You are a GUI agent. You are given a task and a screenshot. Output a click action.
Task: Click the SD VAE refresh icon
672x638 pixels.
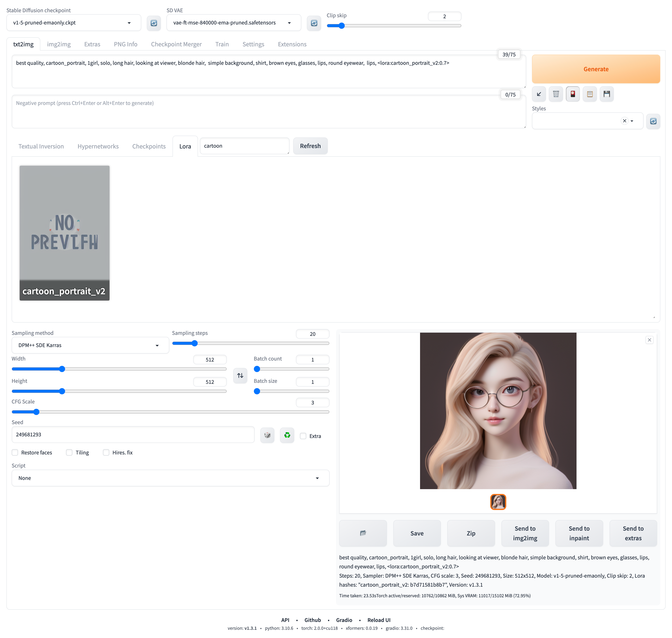point(314,23)
